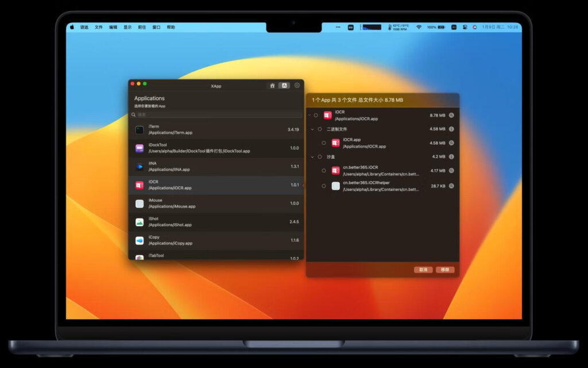Viewport: 588px width, 368px height.
Task: Select the cn.better365.iOCRhelper checkbox
Action: 323,185
